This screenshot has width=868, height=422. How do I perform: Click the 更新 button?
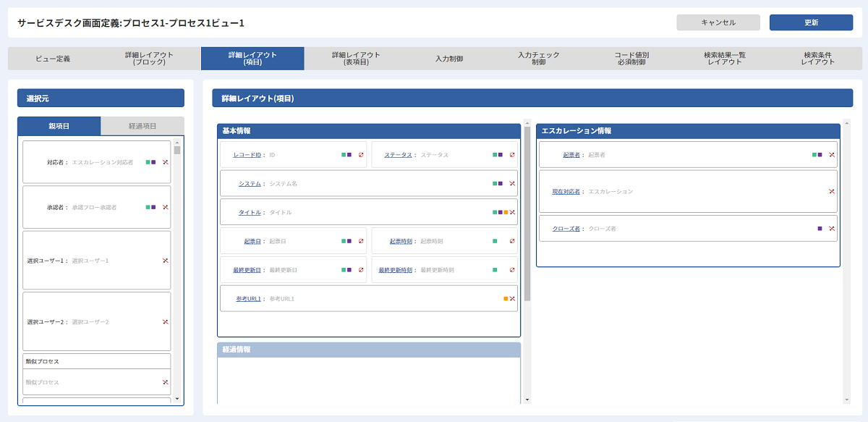tap(812, 22)
